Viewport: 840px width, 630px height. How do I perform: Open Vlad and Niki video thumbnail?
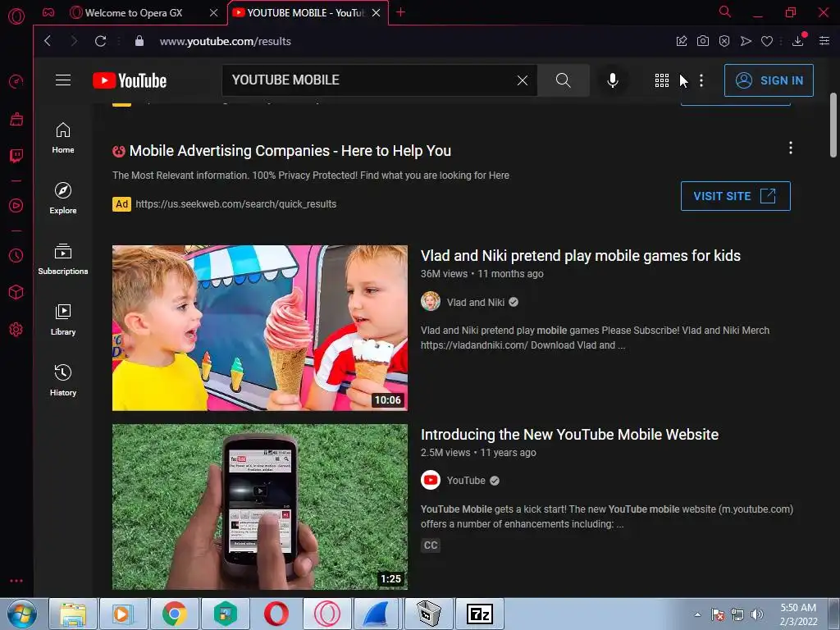pyautogui.click(x=260, y=328)
